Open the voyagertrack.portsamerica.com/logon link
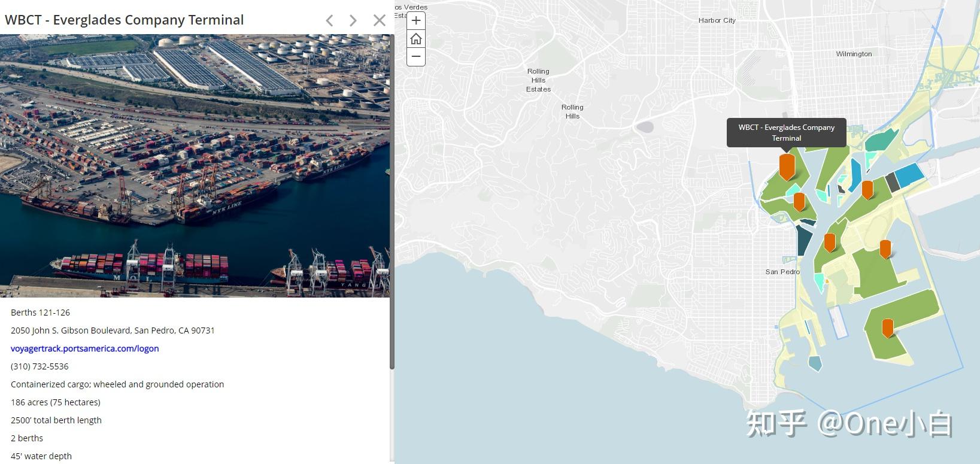Viewport: 980px width, 464px height. coord(85,348)
